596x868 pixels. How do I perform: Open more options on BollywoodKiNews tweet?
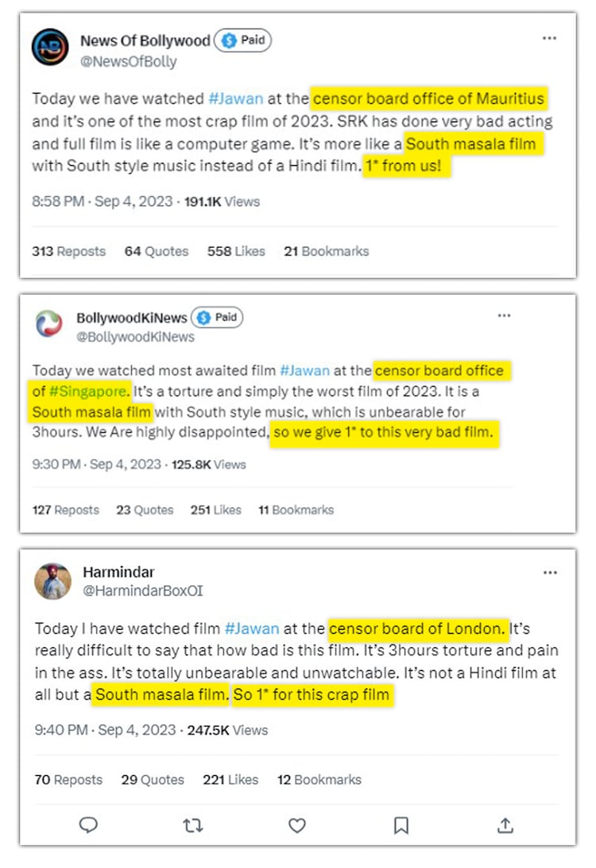tap(504, 315)
